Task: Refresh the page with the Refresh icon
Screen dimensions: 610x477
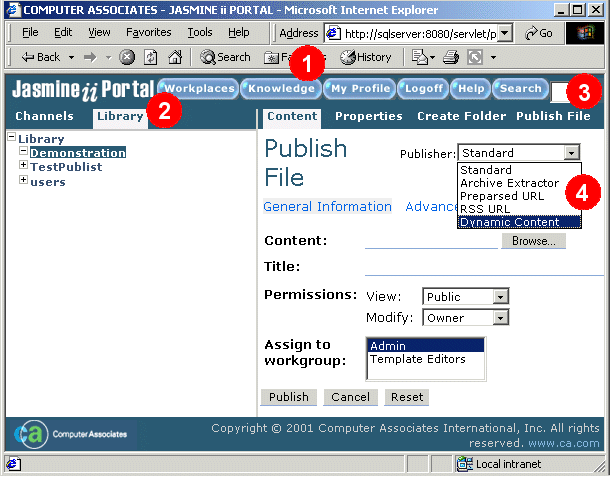Action: pos(151,58)
